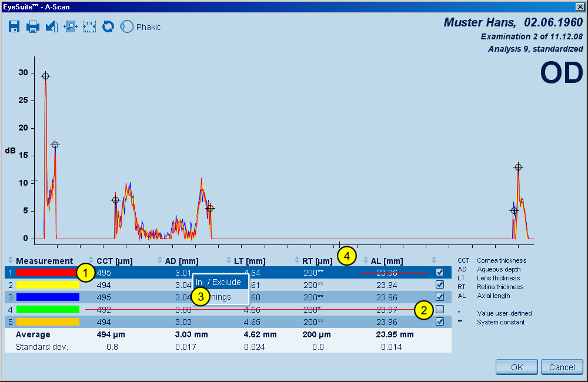This screenshot has width=588, height=382.
Task: Activate the horizontal zoom magnifier tool
Action: [x=71, y=26]
